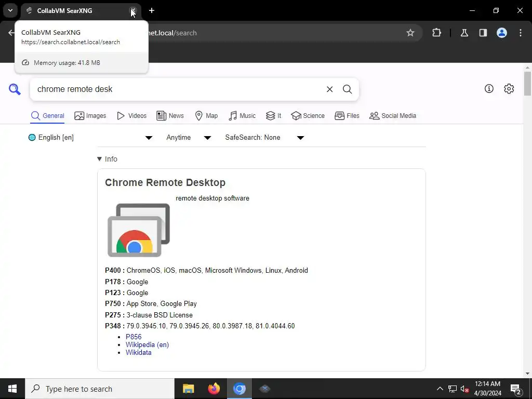Open the Chrome three-dot menu

click(521, 33)
